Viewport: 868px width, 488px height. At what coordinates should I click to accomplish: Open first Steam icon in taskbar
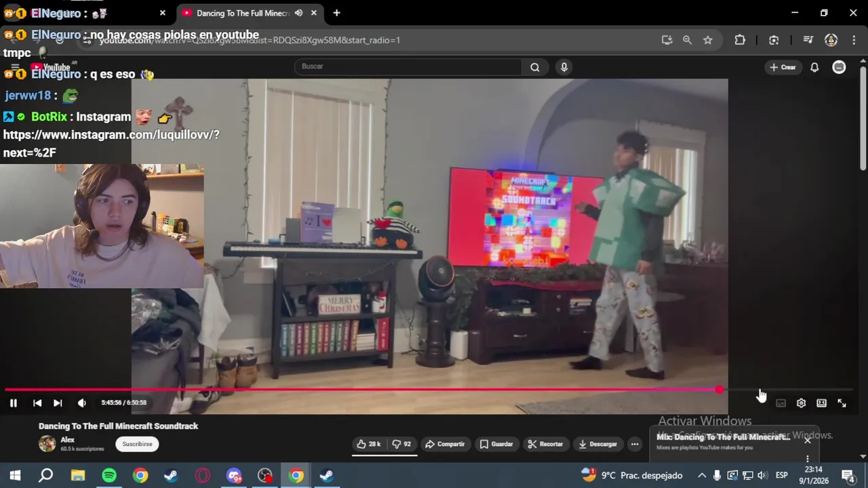[x=171, y=475]
